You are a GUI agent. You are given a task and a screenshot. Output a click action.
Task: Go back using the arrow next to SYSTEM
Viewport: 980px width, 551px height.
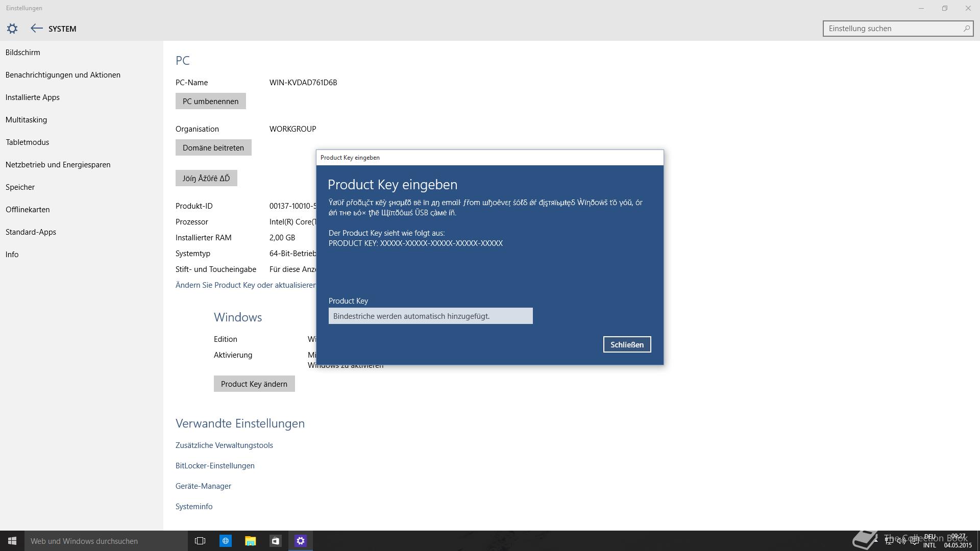(x=36, y=29)
